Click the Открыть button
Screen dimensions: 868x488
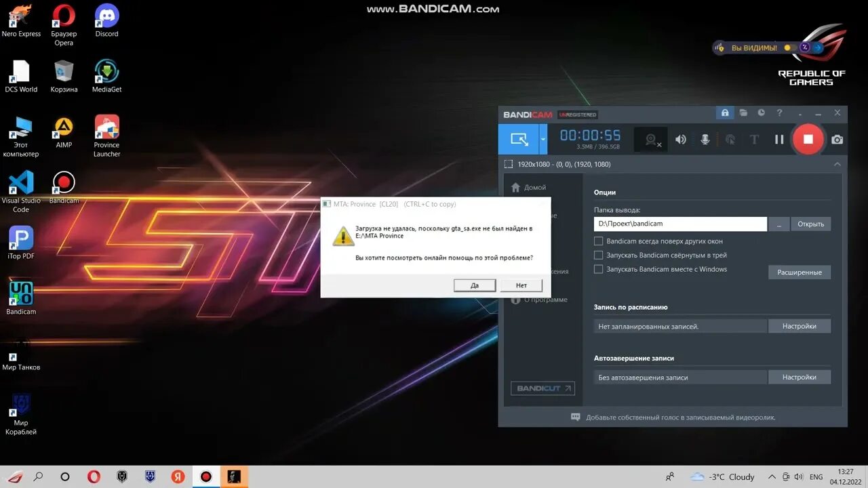(811, 224)
